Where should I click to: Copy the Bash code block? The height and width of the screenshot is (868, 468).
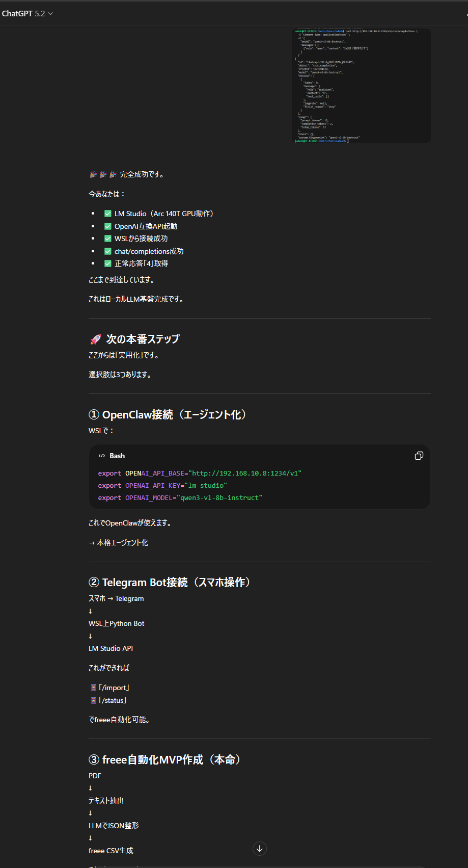[419, 456]
